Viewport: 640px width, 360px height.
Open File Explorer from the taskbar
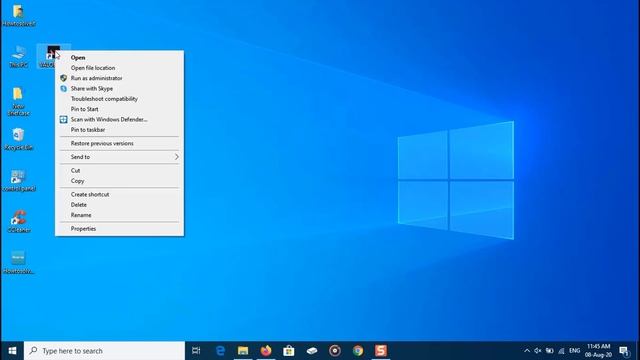pyautogui.click(x=243, y=351)
